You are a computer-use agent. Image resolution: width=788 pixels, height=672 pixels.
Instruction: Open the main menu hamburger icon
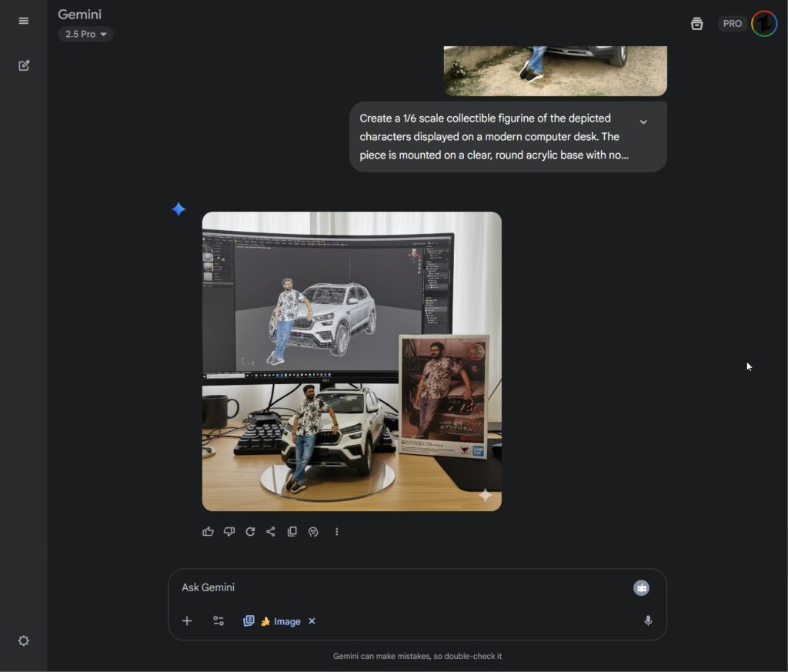[23, 21]
